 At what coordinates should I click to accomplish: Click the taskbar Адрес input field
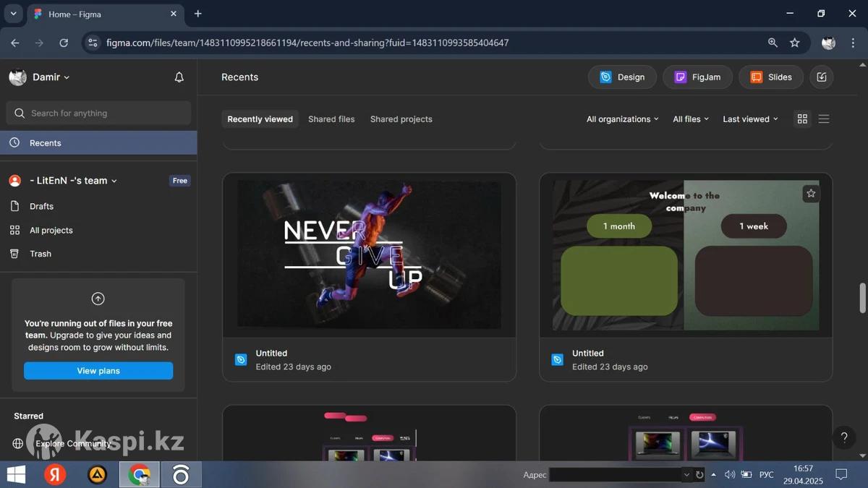pos(615,475)
